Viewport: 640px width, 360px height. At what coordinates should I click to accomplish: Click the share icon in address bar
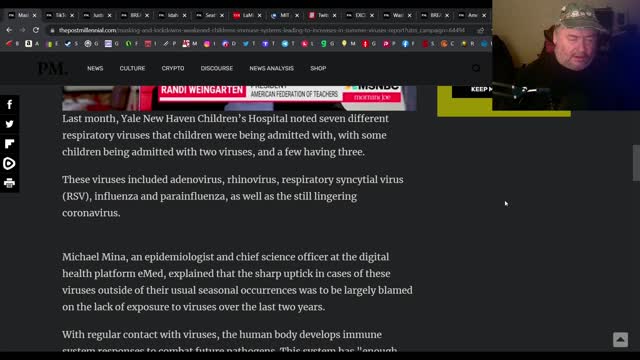(x=480, y=30)
